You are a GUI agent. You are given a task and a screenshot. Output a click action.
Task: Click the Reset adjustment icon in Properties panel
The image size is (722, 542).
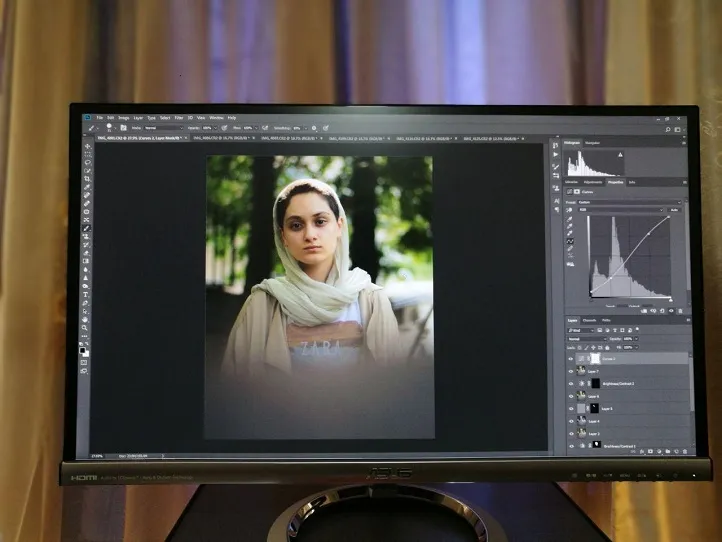tap(662, 311)
